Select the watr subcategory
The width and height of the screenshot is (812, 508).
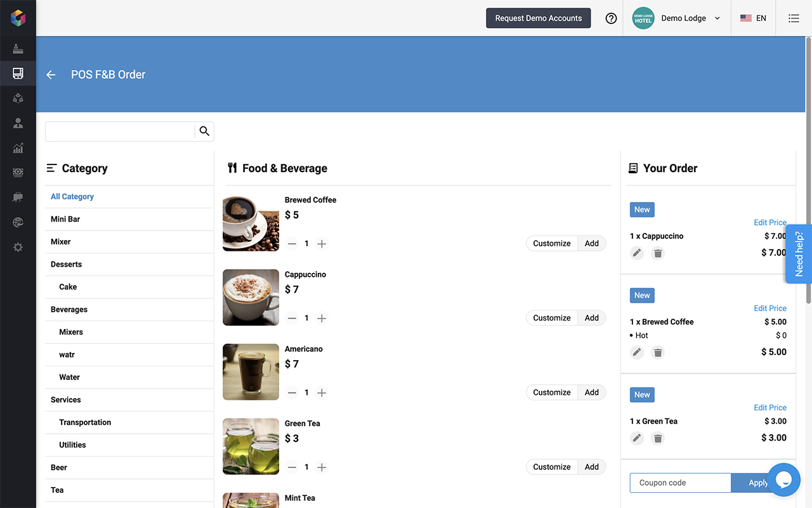[x=129, y=355]
